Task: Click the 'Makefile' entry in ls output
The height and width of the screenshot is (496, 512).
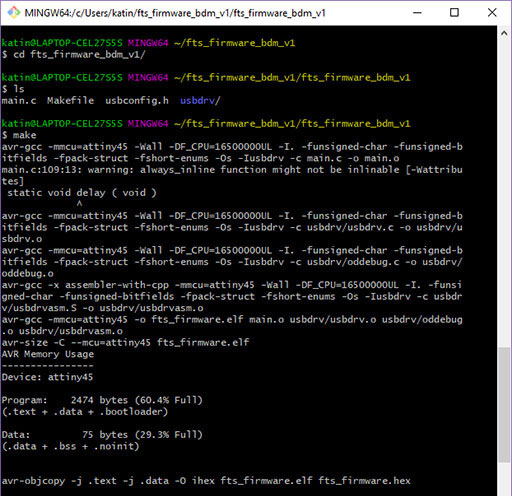Action: 70,100
